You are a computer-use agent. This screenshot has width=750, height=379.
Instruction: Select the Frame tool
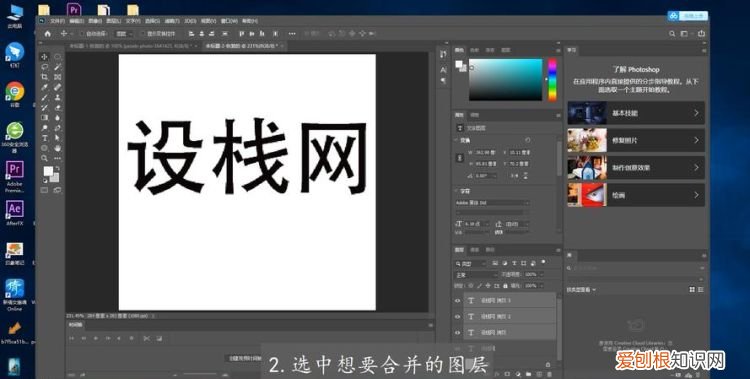[x=57, y=77]
